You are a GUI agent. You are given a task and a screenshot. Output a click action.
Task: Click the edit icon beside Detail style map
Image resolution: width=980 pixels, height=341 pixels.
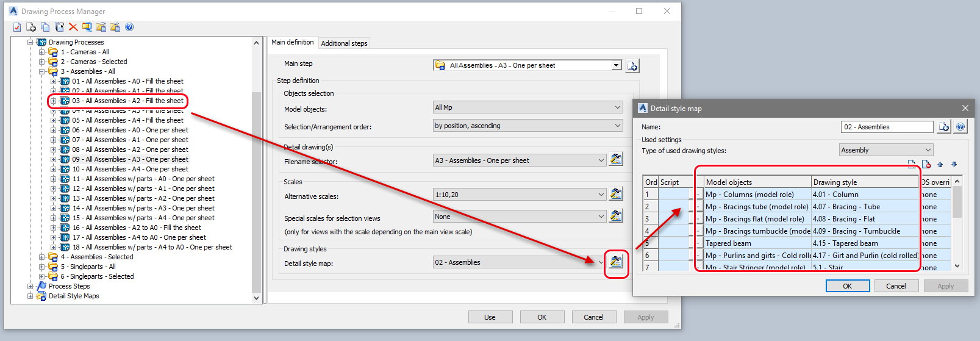pos(616,262)
